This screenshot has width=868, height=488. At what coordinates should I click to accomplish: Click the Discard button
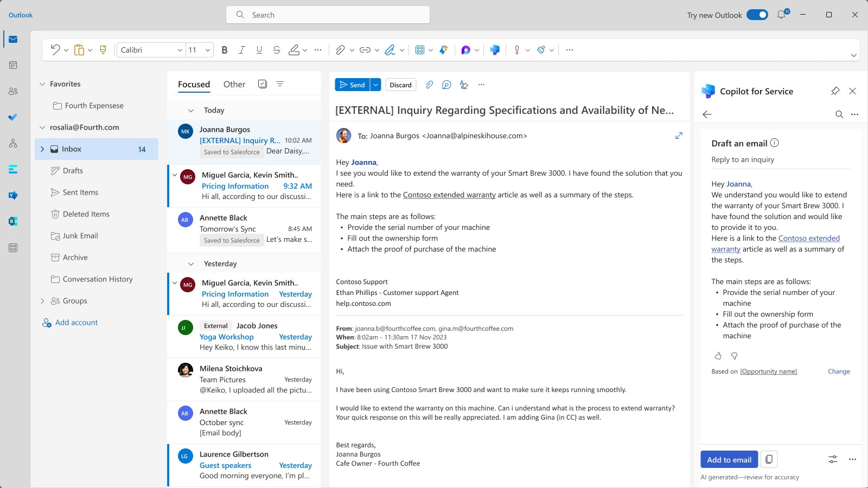click(400, 85)
